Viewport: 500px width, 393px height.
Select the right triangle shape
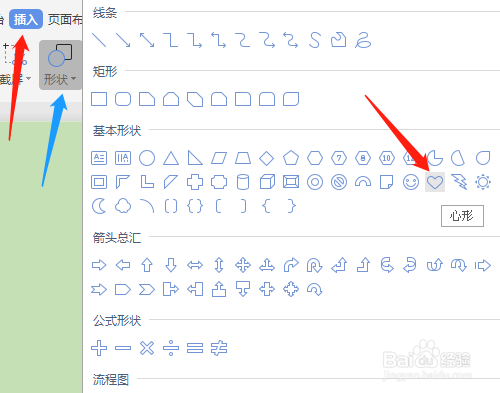[x=195, y=158]
